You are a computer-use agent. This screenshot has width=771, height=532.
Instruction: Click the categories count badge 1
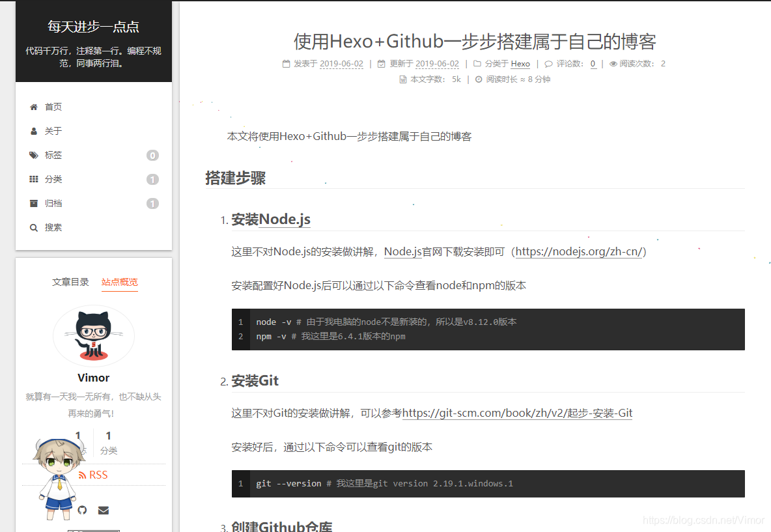pyautogui.click(x=152, y=180)
